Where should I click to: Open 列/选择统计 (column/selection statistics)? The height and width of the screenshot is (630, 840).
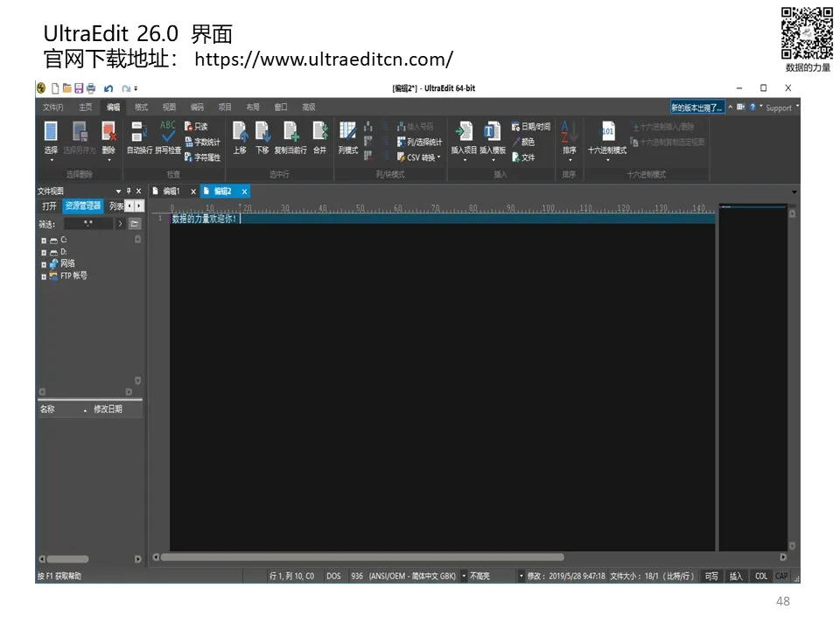click(419, 142)
